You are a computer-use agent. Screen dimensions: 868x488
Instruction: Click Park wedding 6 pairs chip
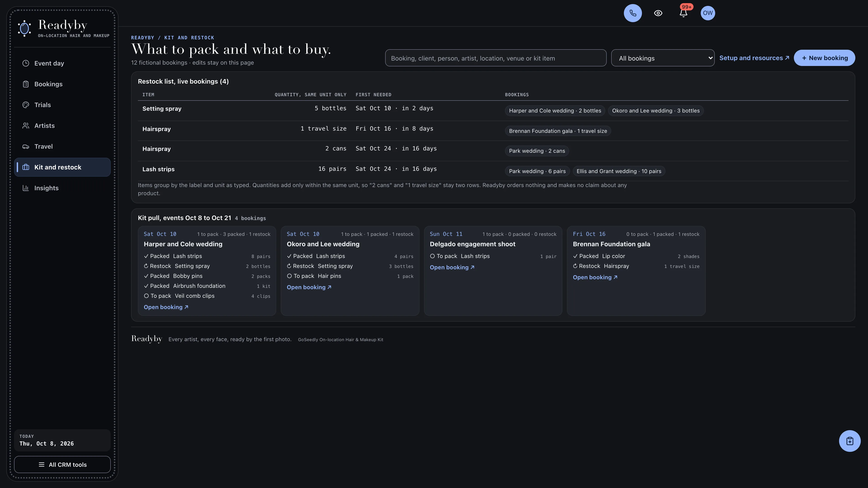pos(537,171)
